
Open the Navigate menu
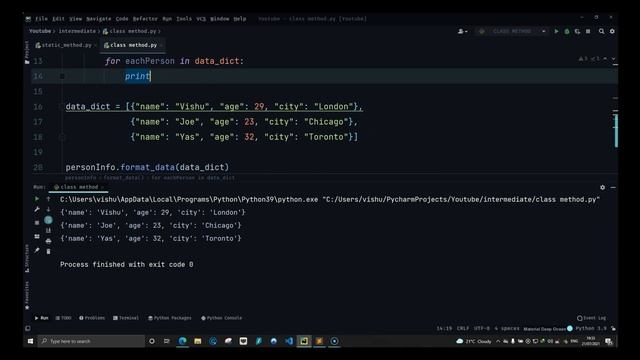click(98, 19)
